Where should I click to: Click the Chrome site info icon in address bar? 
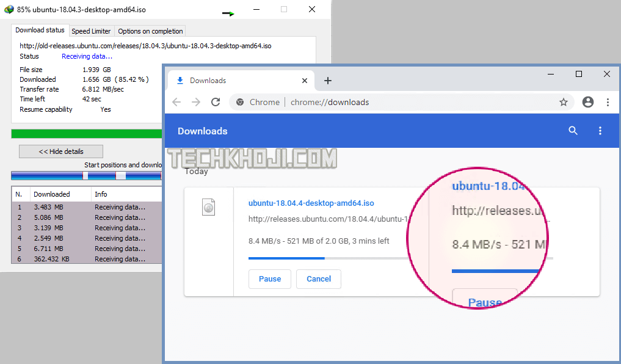[240, 102]
